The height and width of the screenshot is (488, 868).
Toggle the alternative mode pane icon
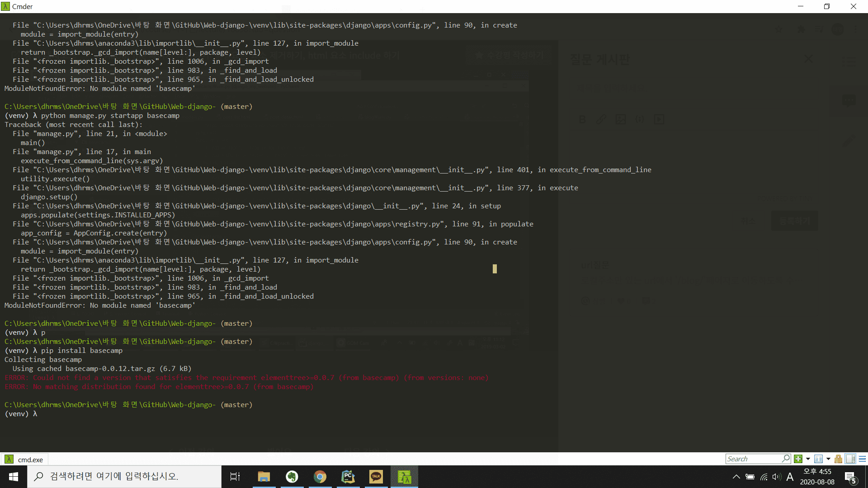(850, 459)
